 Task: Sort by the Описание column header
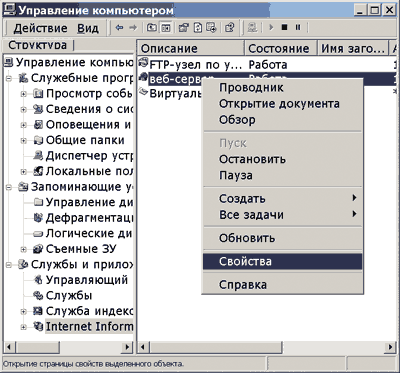click(x=191, y=49)
